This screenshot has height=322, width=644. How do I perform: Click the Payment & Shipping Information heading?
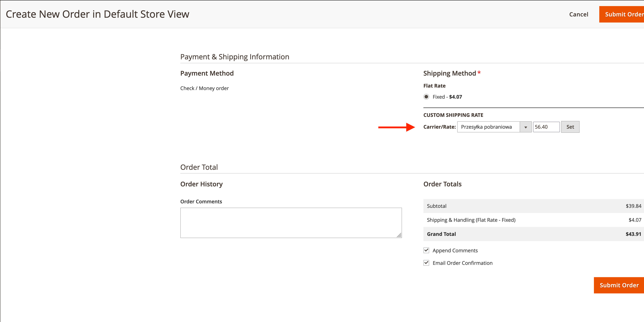(x=235, y=57)
